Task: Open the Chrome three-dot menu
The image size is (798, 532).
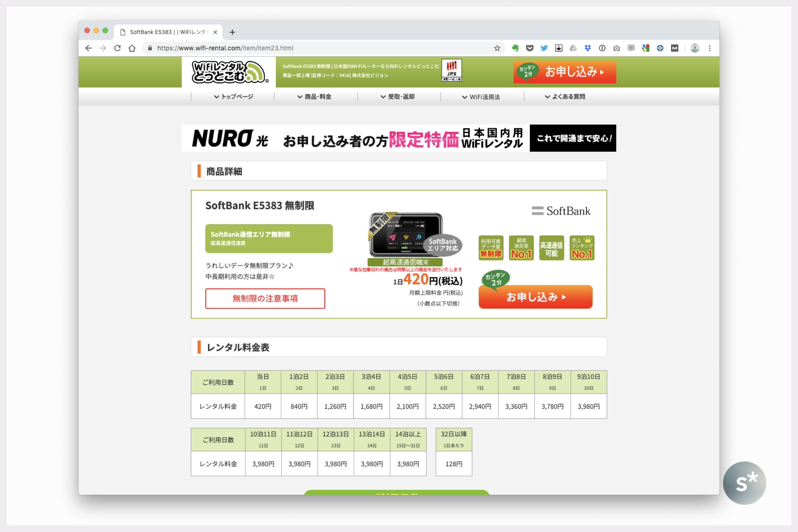Action: point(709,48)
